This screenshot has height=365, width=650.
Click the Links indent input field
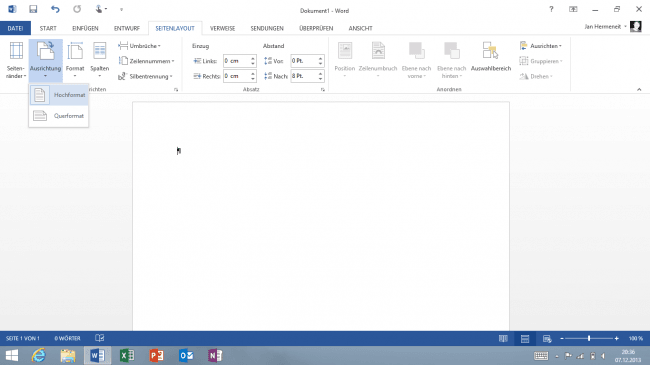click(236, 61)
